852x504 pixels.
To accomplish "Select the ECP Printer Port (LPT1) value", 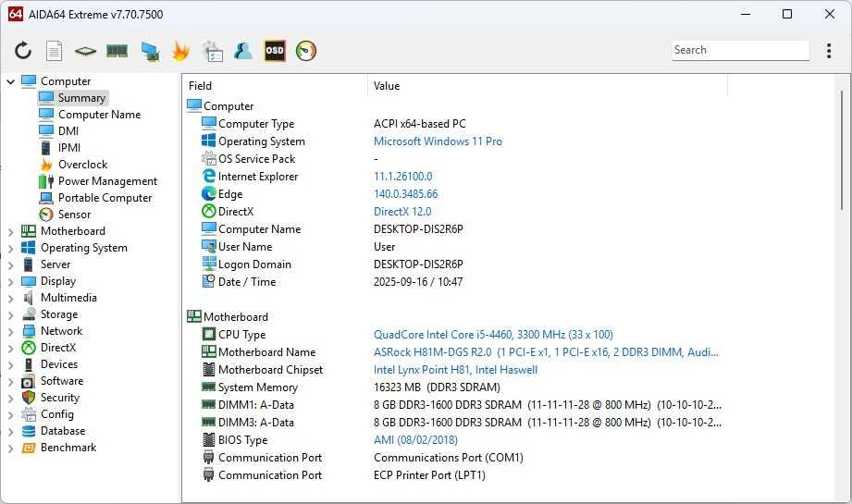I will (x=429, y=475).
